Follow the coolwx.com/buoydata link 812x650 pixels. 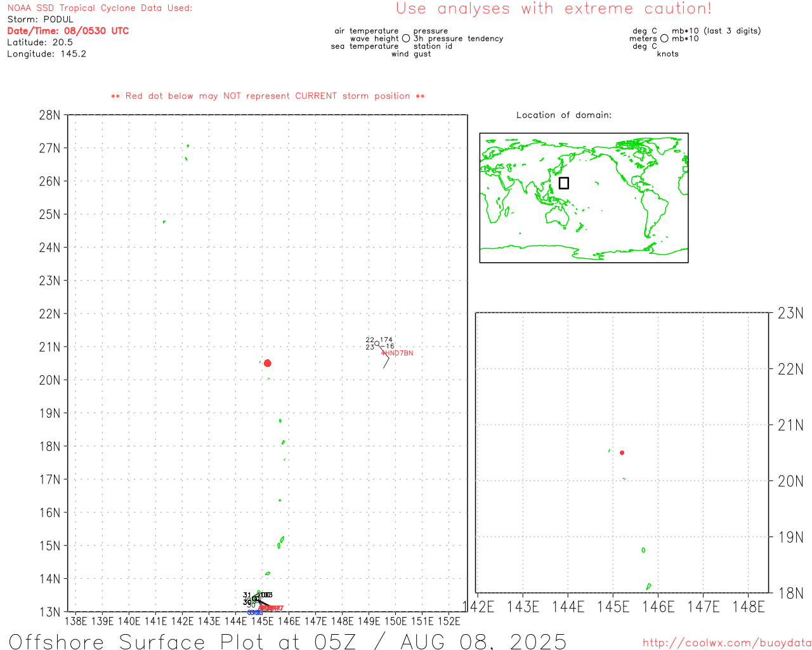click(x=727, y=642)
